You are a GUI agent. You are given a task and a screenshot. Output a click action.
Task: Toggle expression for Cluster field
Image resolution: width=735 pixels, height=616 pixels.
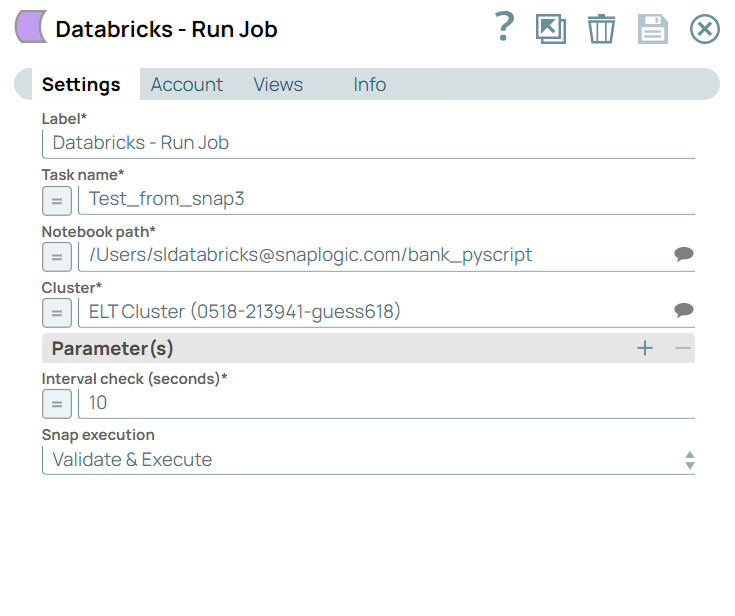click(x=57, y=312)
